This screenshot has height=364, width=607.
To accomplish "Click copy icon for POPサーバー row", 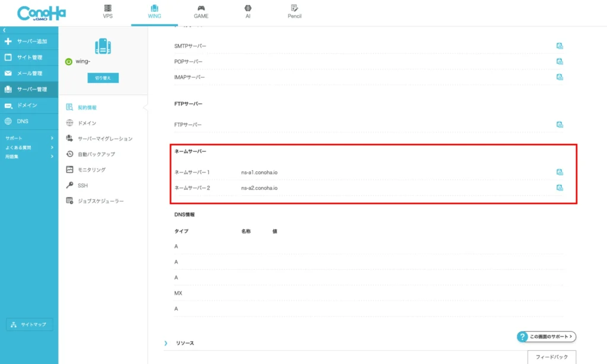I will tap(559, 62).
